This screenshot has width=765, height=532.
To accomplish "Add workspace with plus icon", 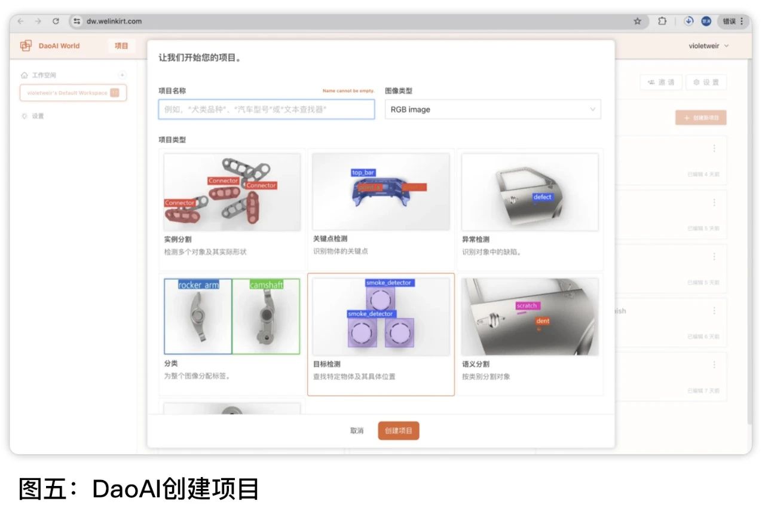I will click(122, 75).
